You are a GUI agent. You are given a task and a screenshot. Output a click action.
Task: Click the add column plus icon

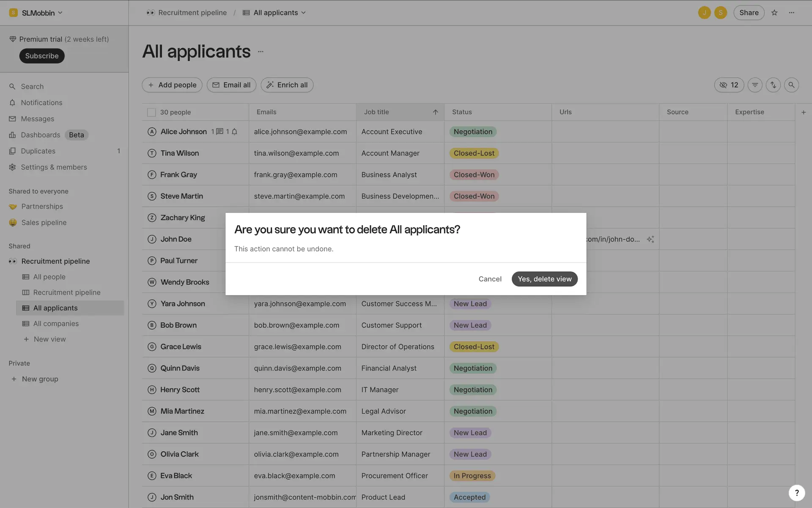tap(804, 112)
